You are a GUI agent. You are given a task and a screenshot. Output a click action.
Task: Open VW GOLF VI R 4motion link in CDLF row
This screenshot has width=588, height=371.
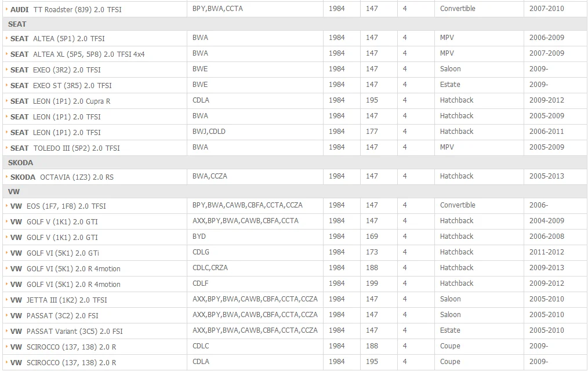click(x=66, y=285)
